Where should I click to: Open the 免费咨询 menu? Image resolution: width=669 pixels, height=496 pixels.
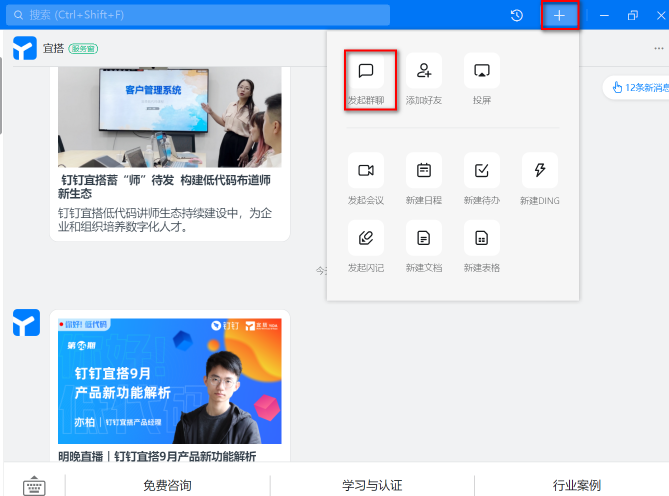click(167, 485)
